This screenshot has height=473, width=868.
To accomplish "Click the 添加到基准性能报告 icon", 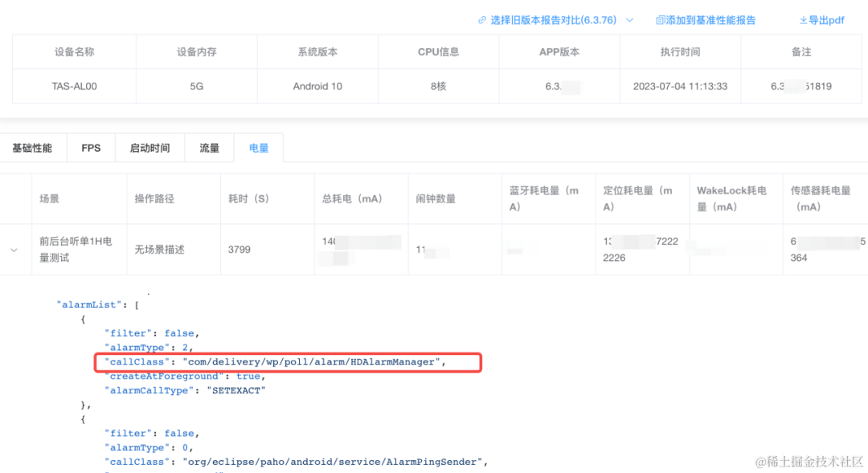I will pyautogui.click(x=660, y=20).
